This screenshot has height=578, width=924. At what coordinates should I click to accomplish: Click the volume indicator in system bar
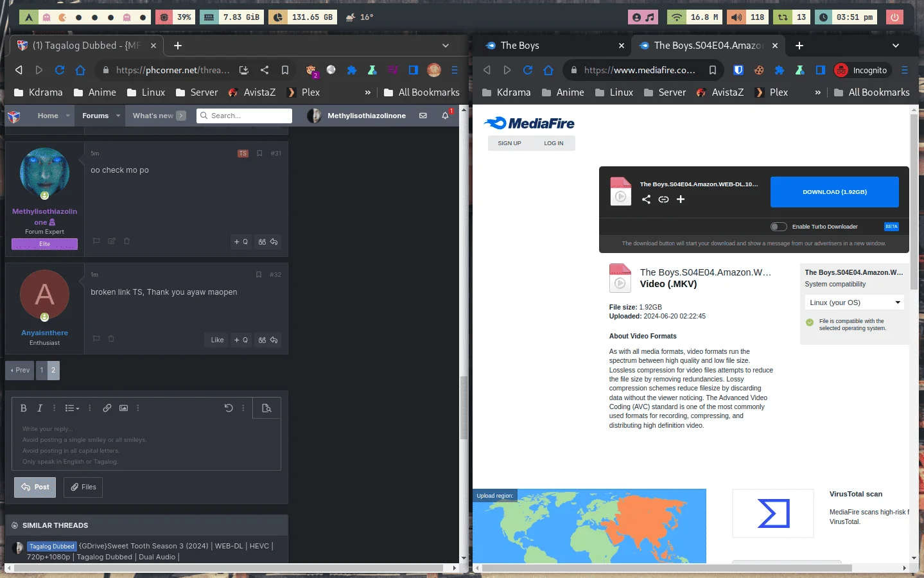pos(748,17)
